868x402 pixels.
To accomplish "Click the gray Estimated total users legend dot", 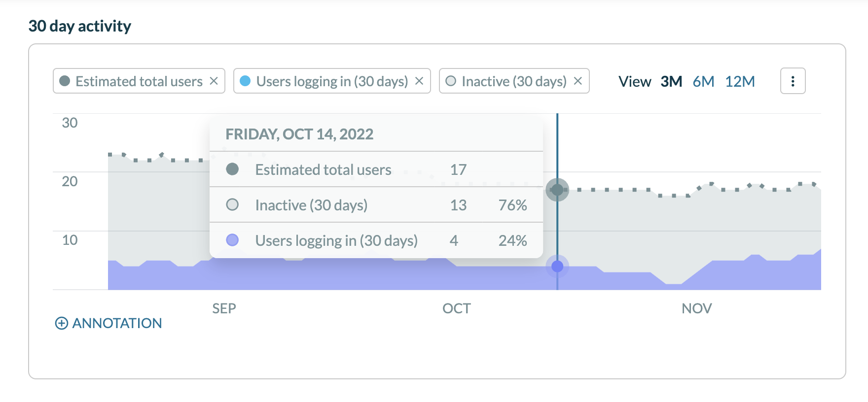I will point(65,81).
